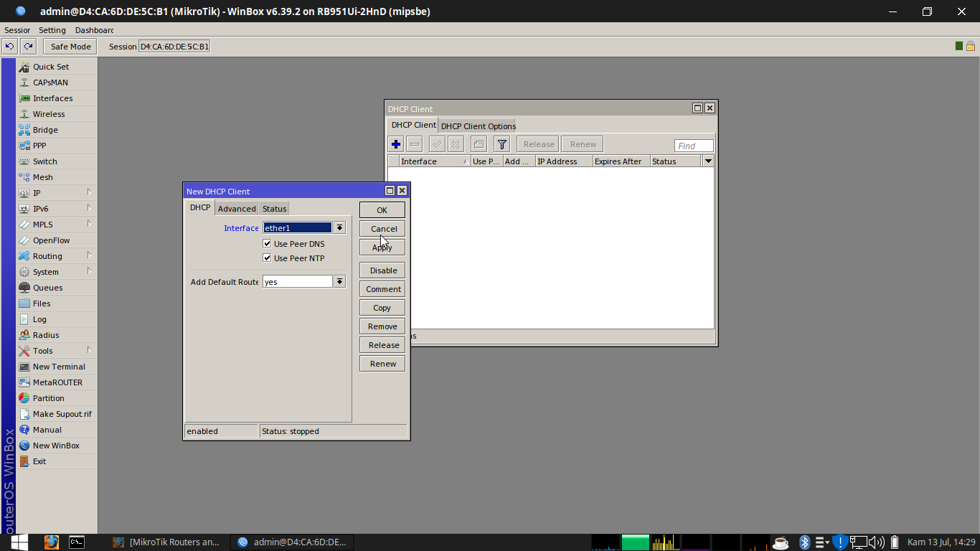Click the redo arrow in the toolbar
Screen dimensions: 980x551
[x=28, y=47]
